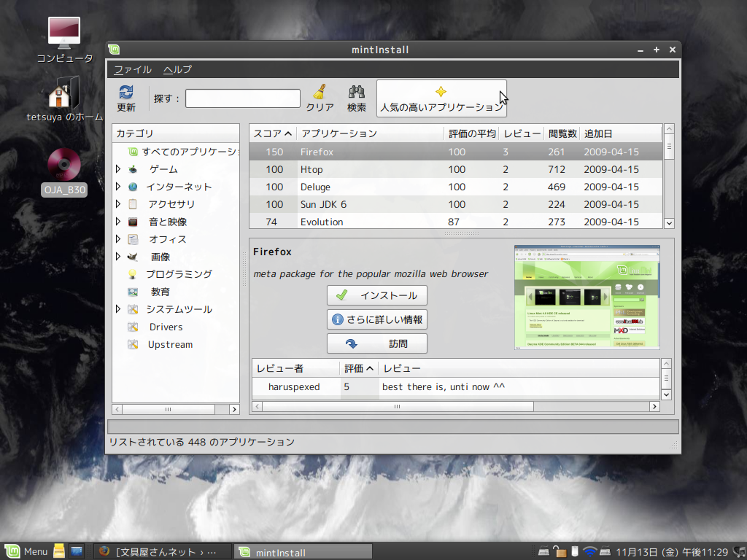Click the レビュー者 column header

(x=295, y=368)
